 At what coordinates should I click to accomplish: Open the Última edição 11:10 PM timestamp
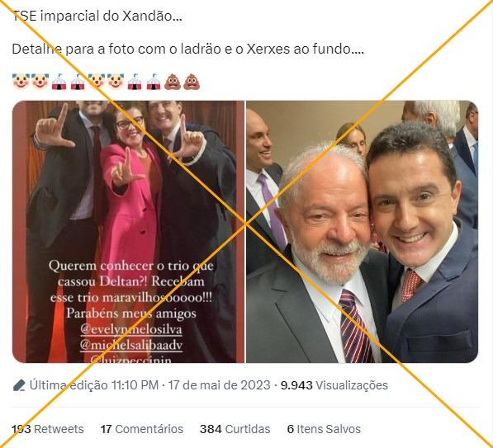pos(94,385)
